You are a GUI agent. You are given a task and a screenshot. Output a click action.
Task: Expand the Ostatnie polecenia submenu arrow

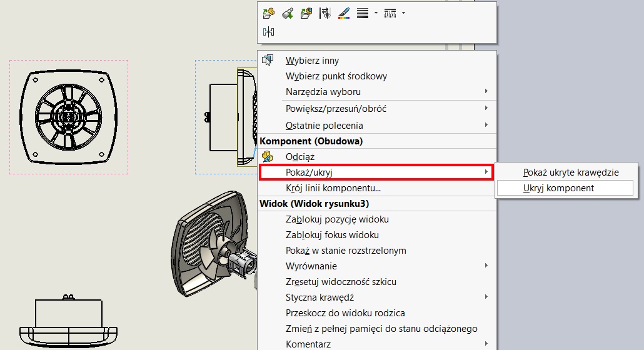coord(486,125)
